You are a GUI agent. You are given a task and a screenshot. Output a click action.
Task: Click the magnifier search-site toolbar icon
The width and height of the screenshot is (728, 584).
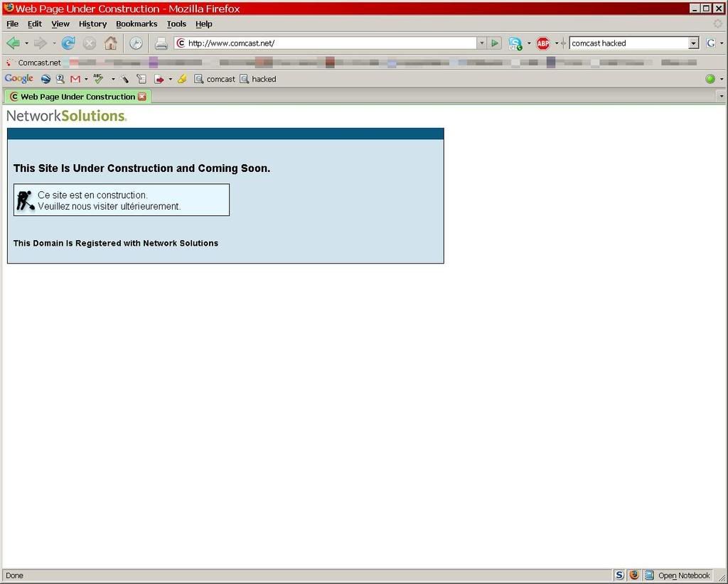pos(60,80)
